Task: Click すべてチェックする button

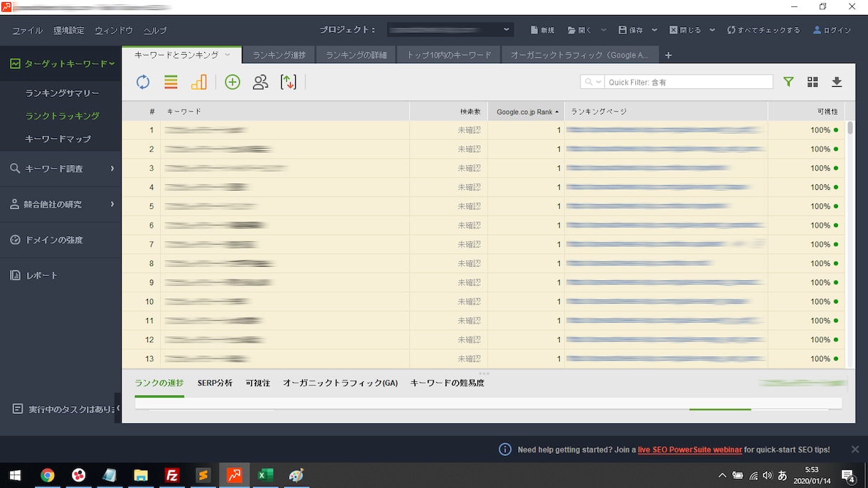Action: (x=763, y=30)
